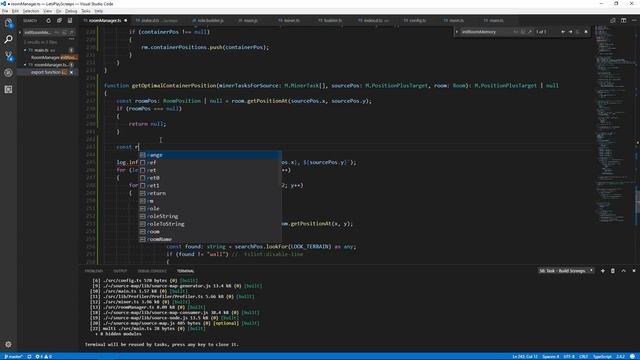Maximize the panel with the up chevron
This screenshot has height=360, width=640.
coord(623,271)
